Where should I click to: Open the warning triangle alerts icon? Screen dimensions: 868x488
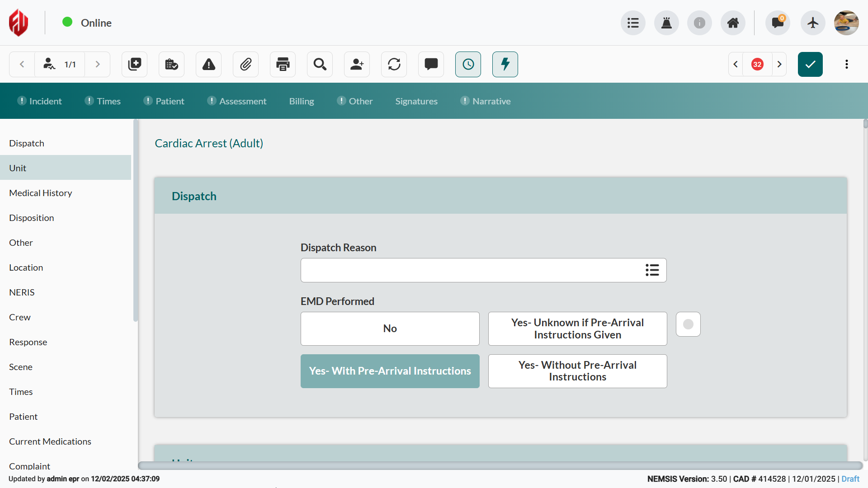click(208, 64)
